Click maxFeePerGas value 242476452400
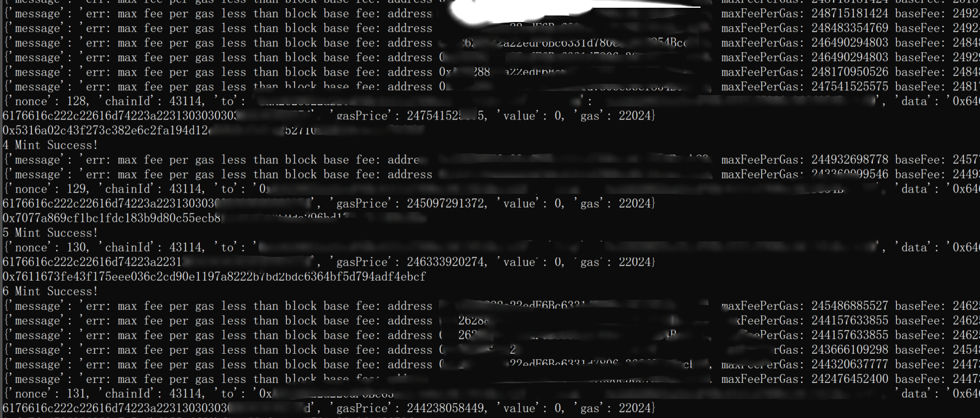The width and height of the screenshot is (980, 418). [850, 379]
